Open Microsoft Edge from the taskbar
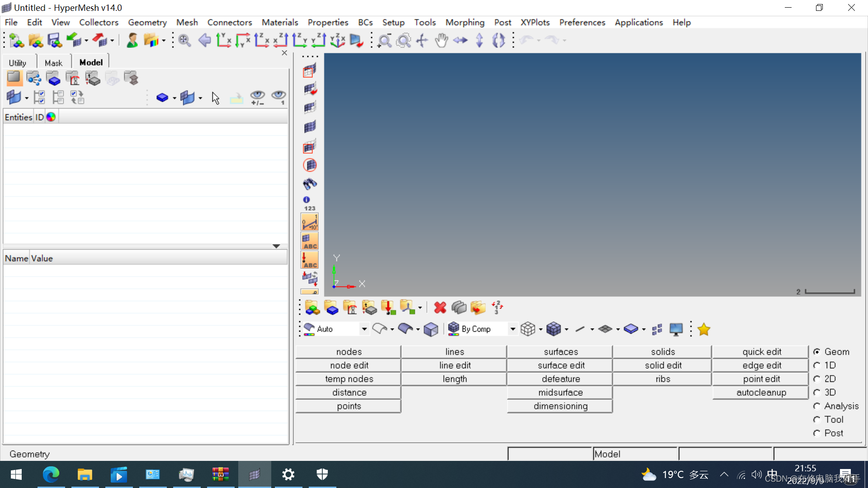The width and height of the screenshot is (868, 488). (x=51, y=474)
